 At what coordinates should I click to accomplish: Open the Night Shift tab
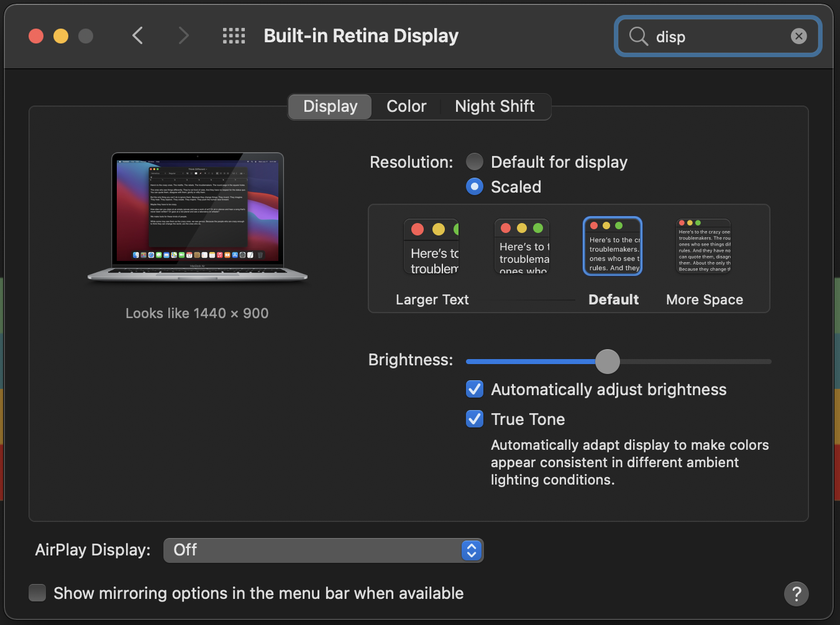click(495, 106)
